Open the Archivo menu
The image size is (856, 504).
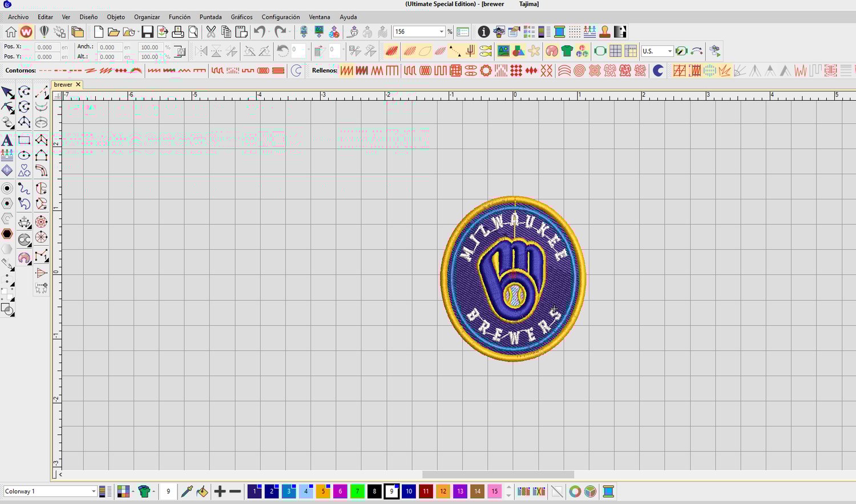(18, 17)
